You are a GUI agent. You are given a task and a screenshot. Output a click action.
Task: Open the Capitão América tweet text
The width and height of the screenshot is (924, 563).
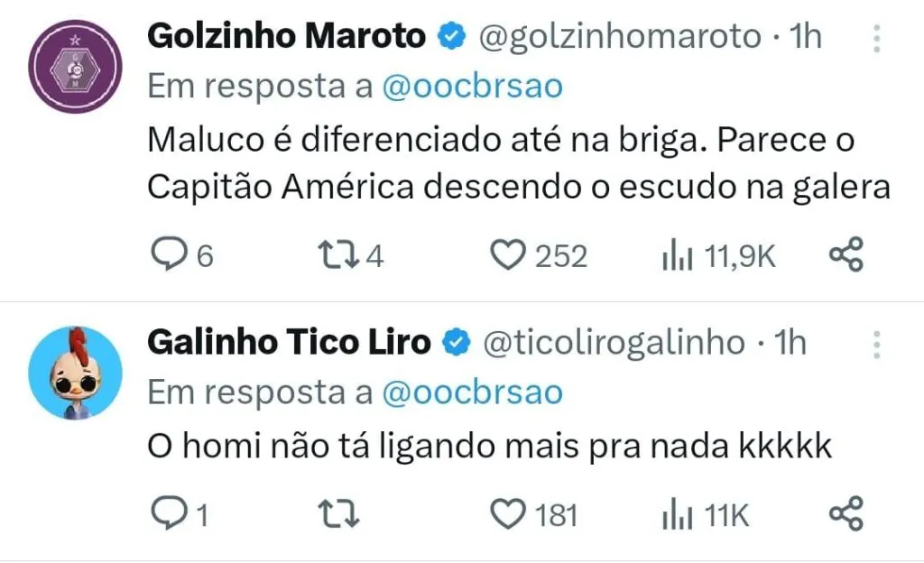point(518,164)
